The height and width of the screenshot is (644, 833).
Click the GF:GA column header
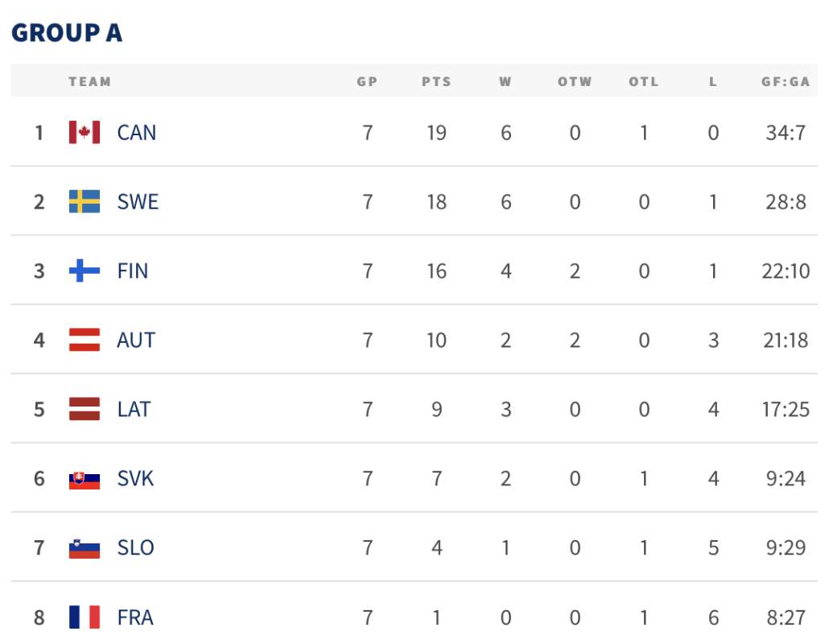(x=786, y=81)
